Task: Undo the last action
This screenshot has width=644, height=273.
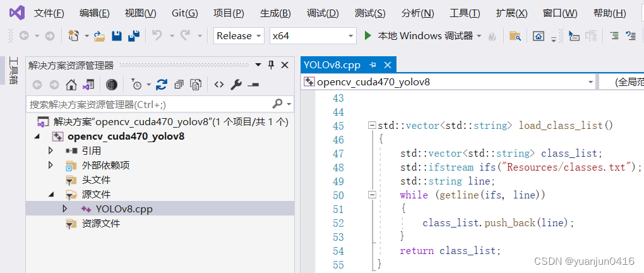Action: [157, 36]
